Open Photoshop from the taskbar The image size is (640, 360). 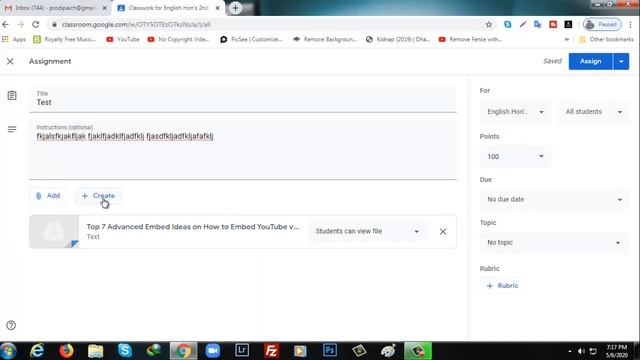(x=329, y=351)
